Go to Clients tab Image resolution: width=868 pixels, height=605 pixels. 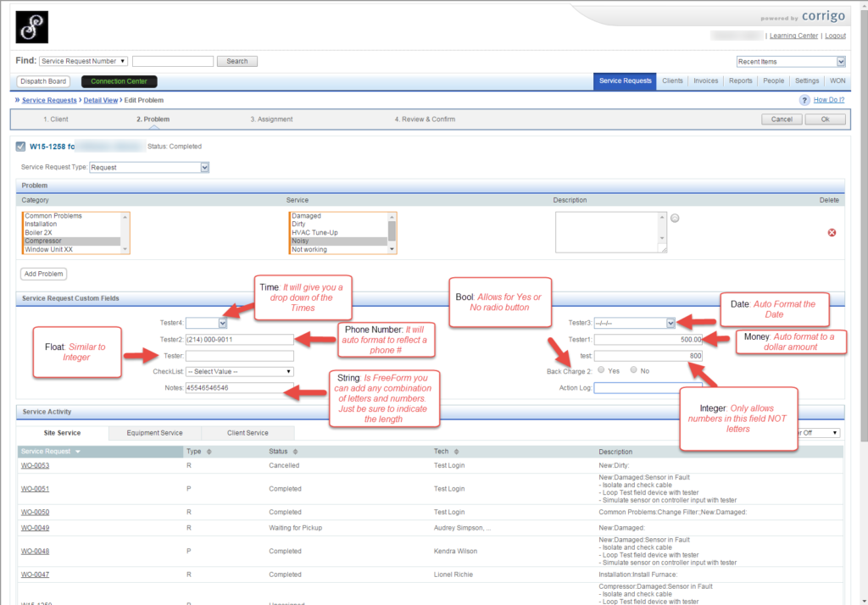click(x=672, y=80)
